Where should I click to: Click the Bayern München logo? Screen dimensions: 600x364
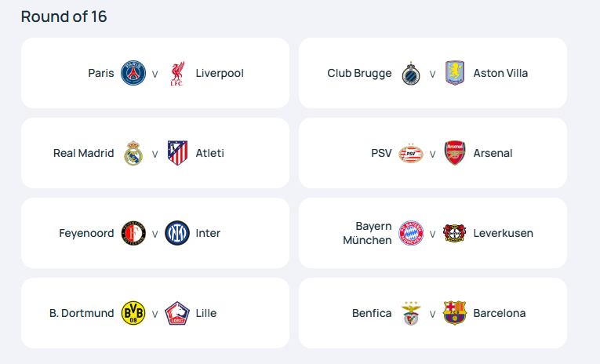tap(411, 233)
